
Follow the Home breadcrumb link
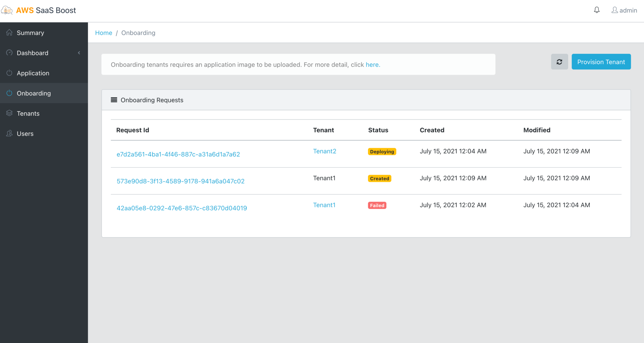[103, 33]
